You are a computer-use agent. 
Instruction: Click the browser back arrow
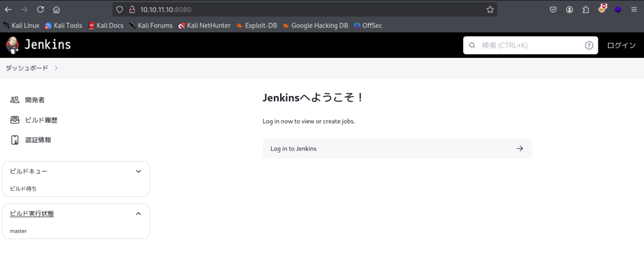pos(8,10)
